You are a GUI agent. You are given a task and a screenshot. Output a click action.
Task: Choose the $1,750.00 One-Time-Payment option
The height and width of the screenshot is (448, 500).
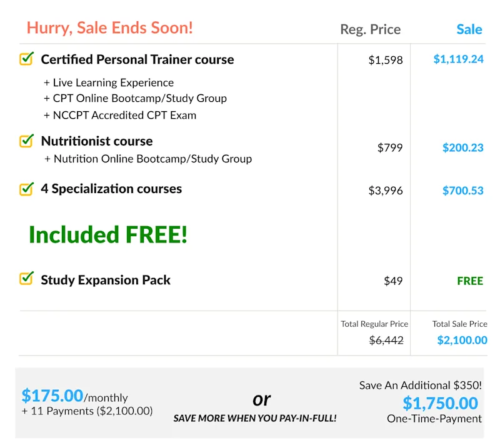(x=440, y=403)
